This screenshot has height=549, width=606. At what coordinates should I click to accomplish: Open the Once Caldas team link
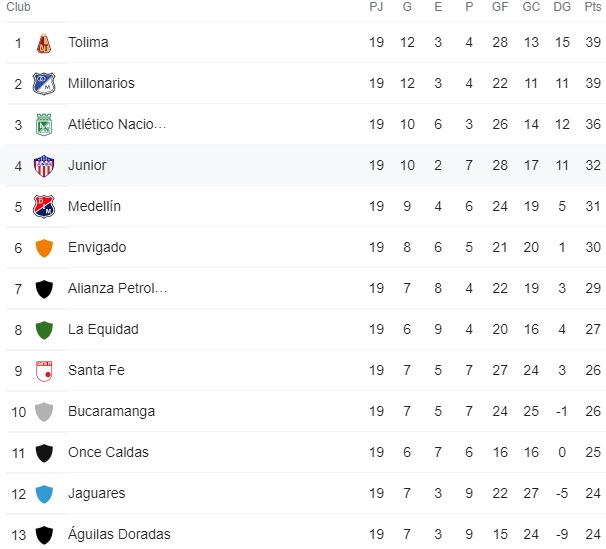tap(108, 452)
